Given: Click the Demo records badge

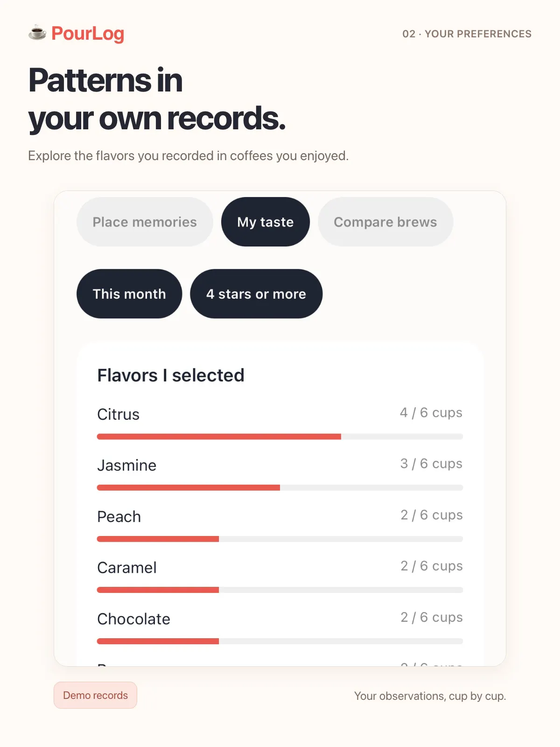Looking at the screenshot, I should (x=95, y=695).
